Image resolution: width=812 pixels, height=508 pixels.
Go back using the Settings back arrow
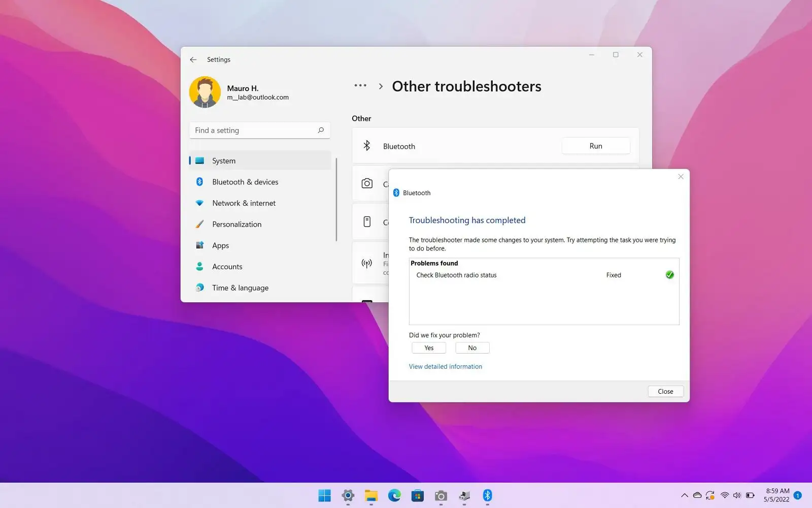pos(193,59)
